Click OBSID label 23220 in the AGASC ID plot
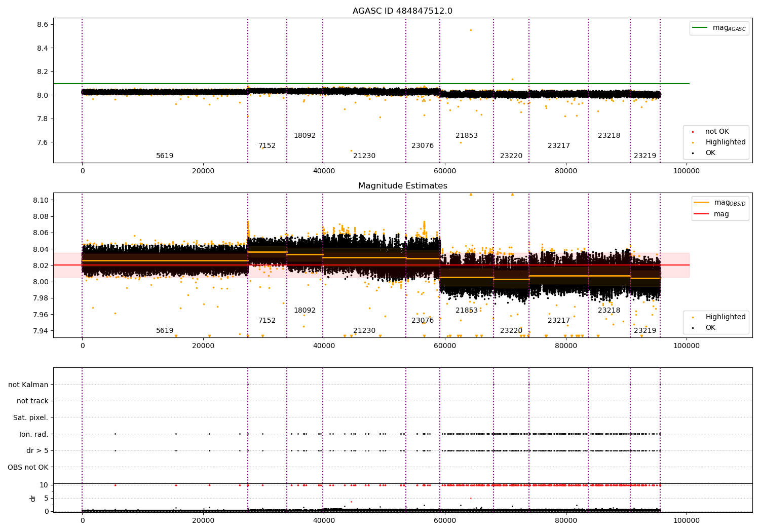The width and height of the screenshot is (760, 532). tap(511, 156)
